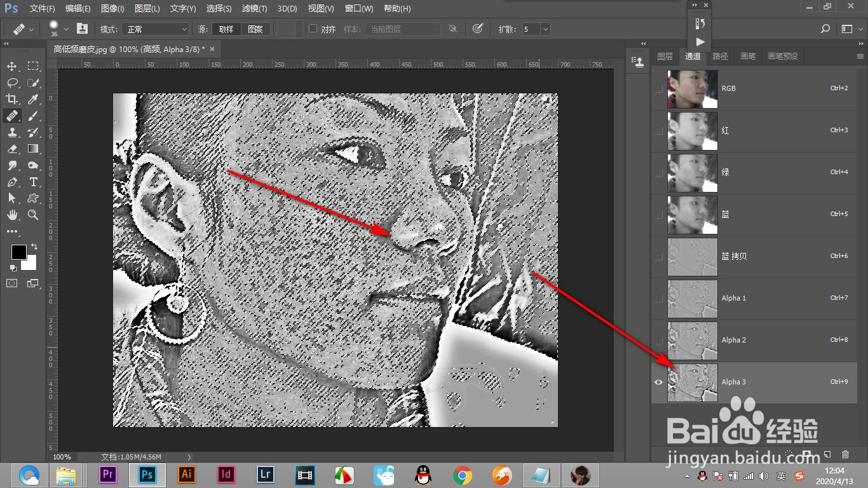Viewport: 868px width, 488px height.
Task: Show the 蓝 拷贝 channel visibility
Action: pyautogui.click(x=658, y=256)
